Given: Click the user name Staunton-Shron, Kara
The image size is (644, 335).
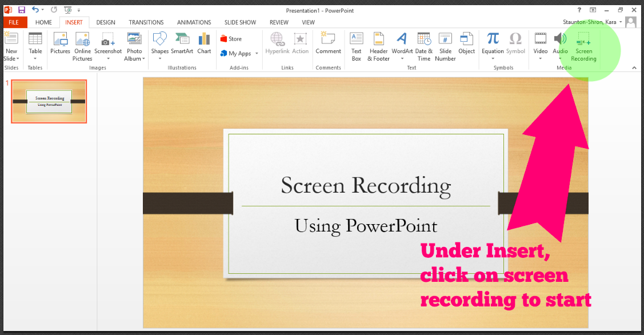Looking at the screenshot, I should coord(589,22).
